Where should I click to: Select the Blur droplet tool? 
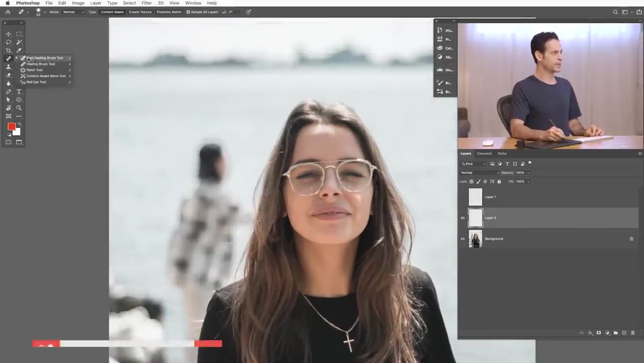coord(9,83)
